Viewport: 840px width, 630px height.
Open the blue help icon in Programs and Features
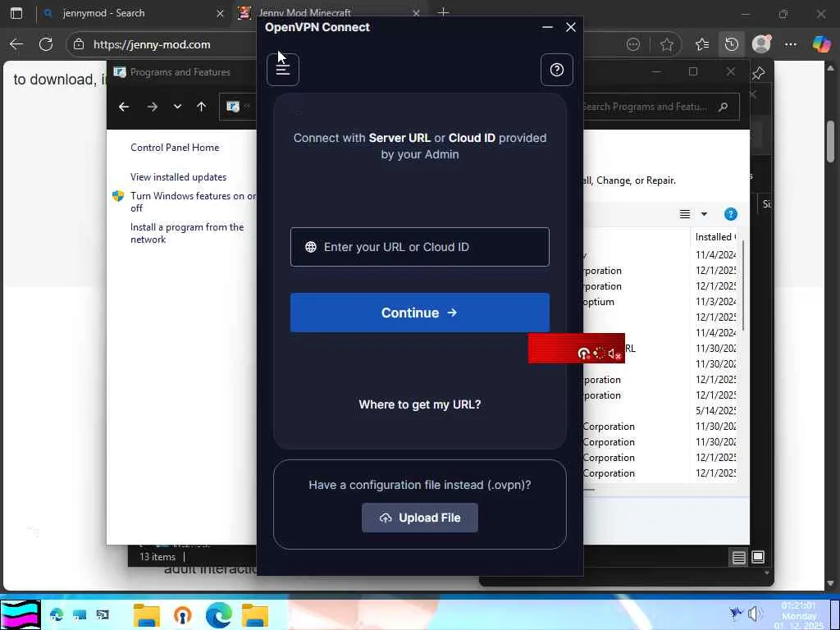(x=730, y=214)
